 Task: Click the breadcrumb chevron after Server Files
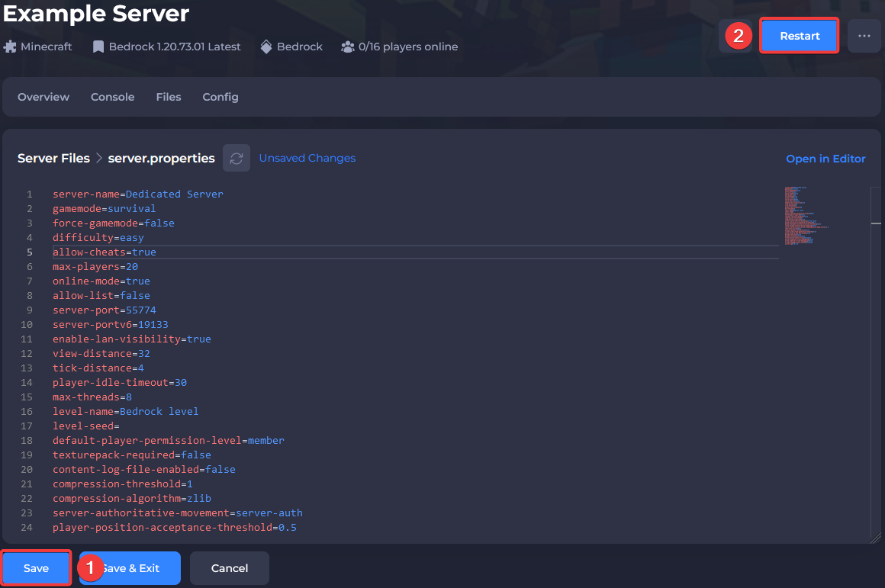coord(99,159)
